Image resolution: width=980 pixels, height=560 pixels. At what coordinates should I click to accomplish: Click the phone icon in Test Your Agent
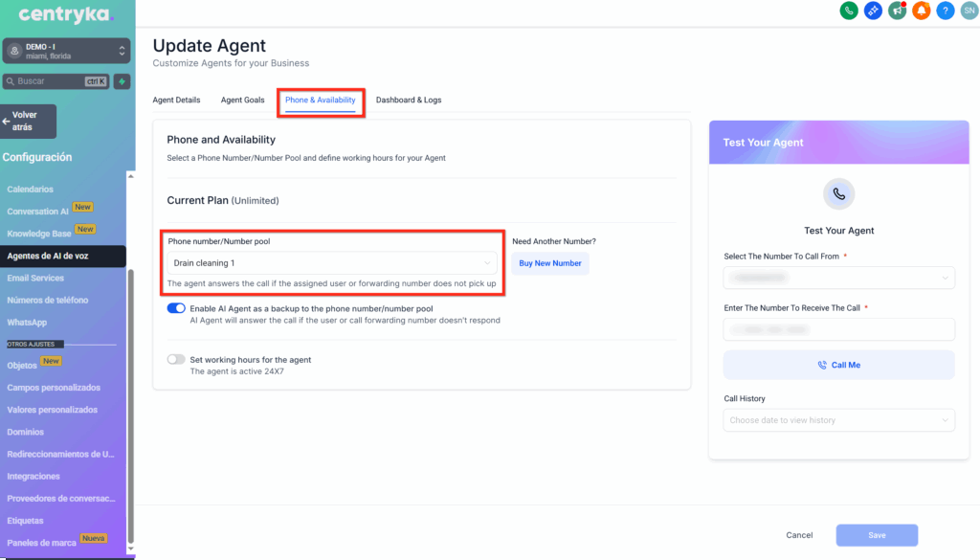tap(838, 193)
